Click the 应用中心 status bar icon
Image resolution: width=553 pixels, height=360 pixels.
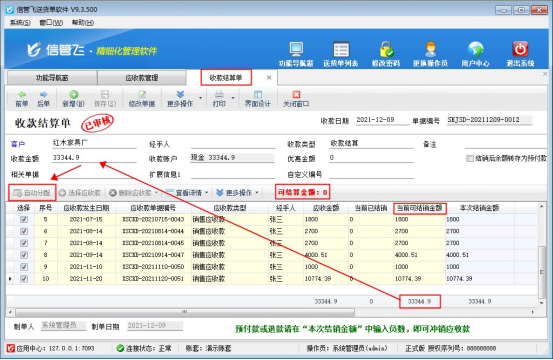11,348
